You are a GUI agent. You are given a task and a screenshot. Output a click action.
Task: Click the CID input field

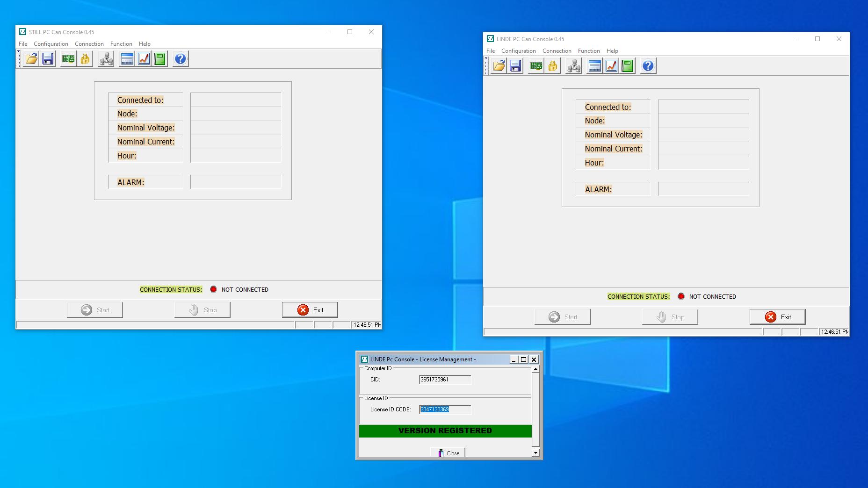(x=445, y=380)
